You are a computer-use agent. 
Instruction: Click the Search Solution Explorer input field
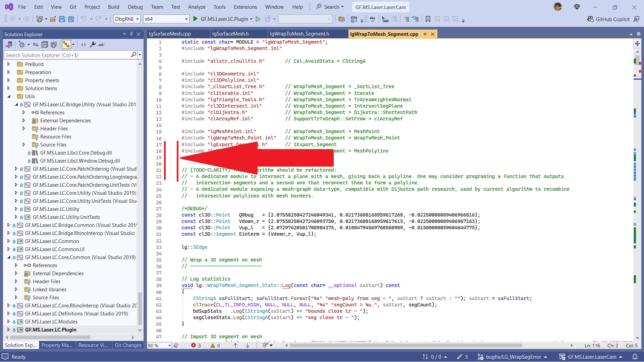67,55
